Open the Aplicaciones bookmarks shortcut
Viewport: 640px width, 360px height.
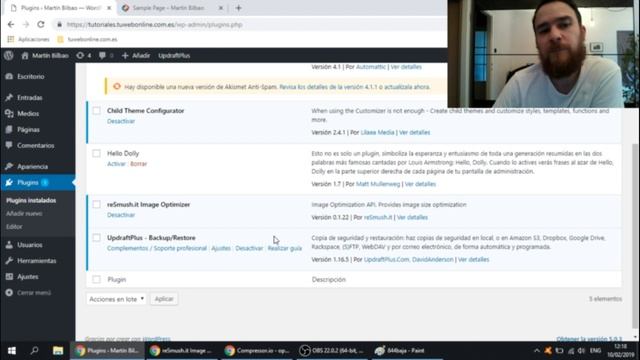pos(28,40)
